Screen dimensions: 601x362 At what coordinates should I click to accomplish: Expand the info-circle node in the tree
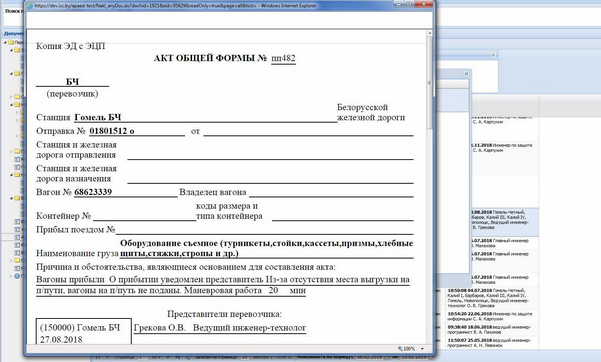click(11, 276)
